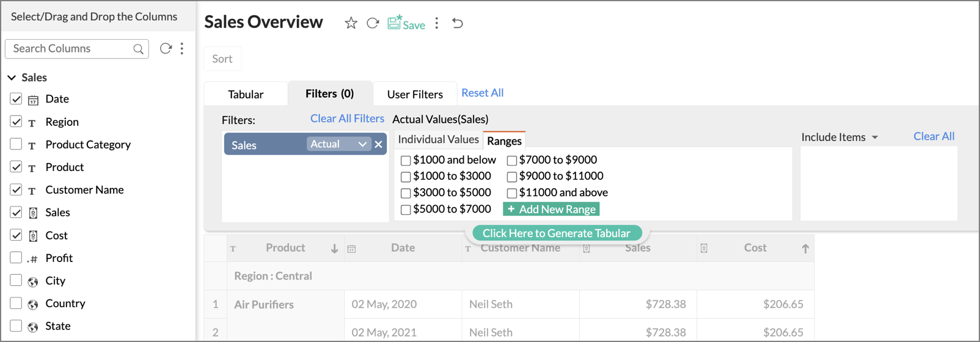Image resolution: width=980 pixels, height=342 pixels.
Task: Click the Clear All Filters link
Action: coord(347,118)
